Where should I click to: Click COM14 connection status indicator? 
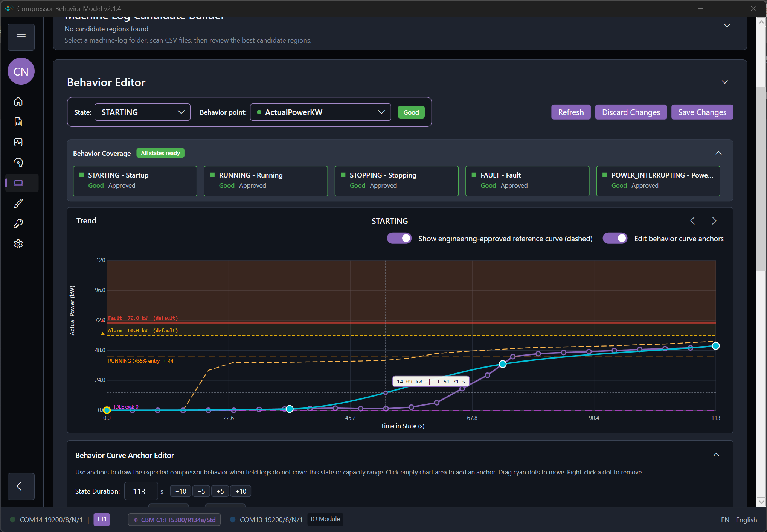click(x=12, y=520)
